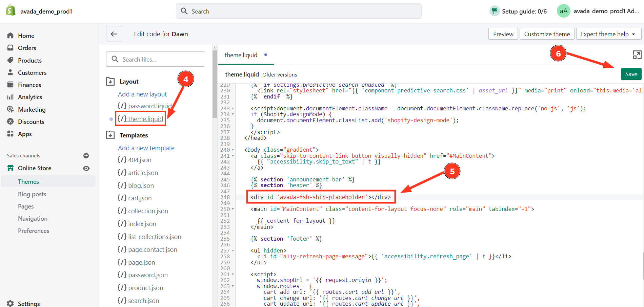Collapse the Layout folder
The height and width of the screenshot is (307, 644).
(110, 81)
